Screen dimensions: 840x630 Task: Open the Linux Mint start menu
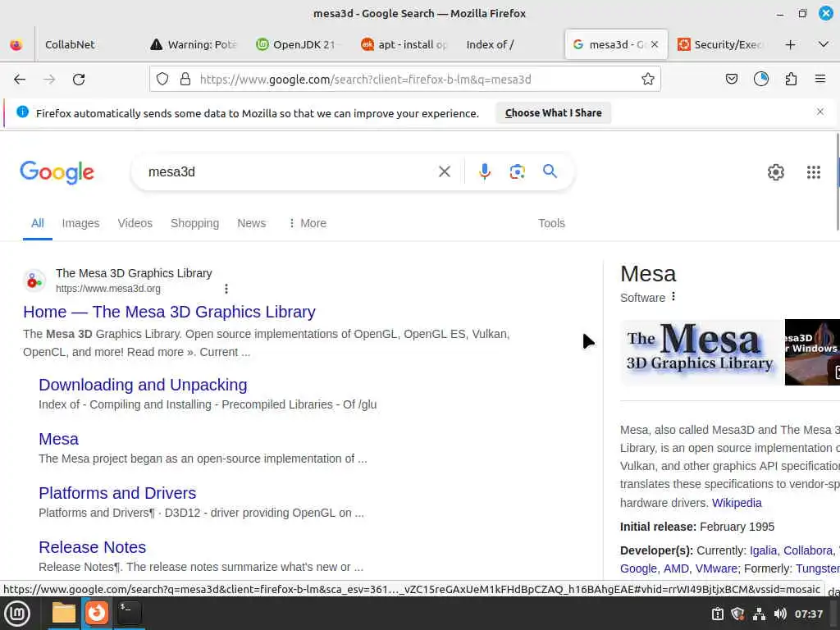pyautogui.click(x=17, y=614)
